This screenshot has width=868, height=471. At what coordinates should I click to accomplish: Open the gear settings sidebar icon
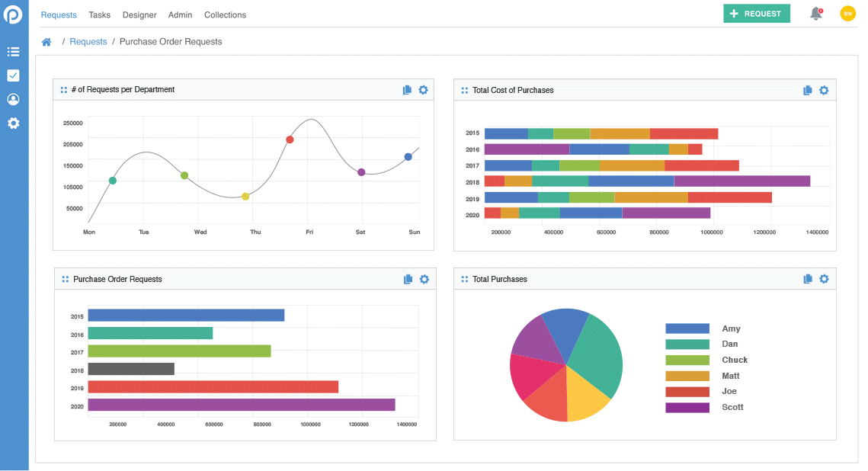click(x=13, y=123)
